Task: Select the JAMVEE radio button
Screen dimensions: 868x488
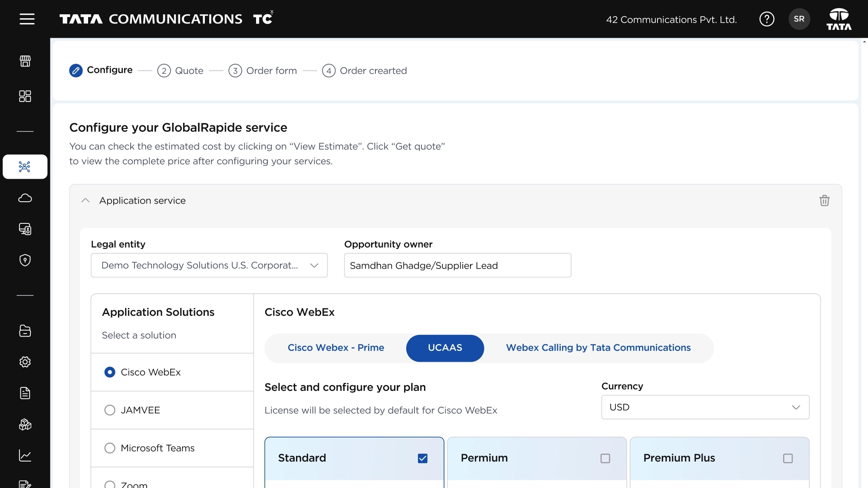Action: tap(110, 410)
